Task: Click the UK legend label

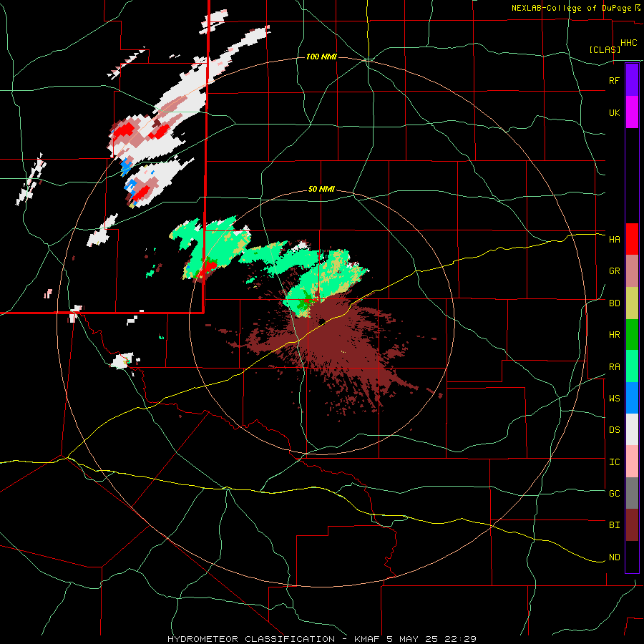Action: coord(614,112)
